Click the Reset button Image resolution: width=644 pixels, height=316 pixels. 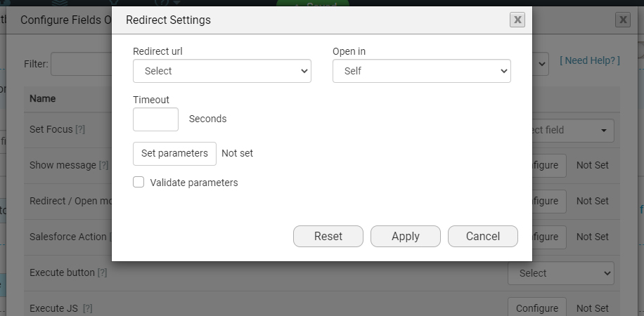328,237
